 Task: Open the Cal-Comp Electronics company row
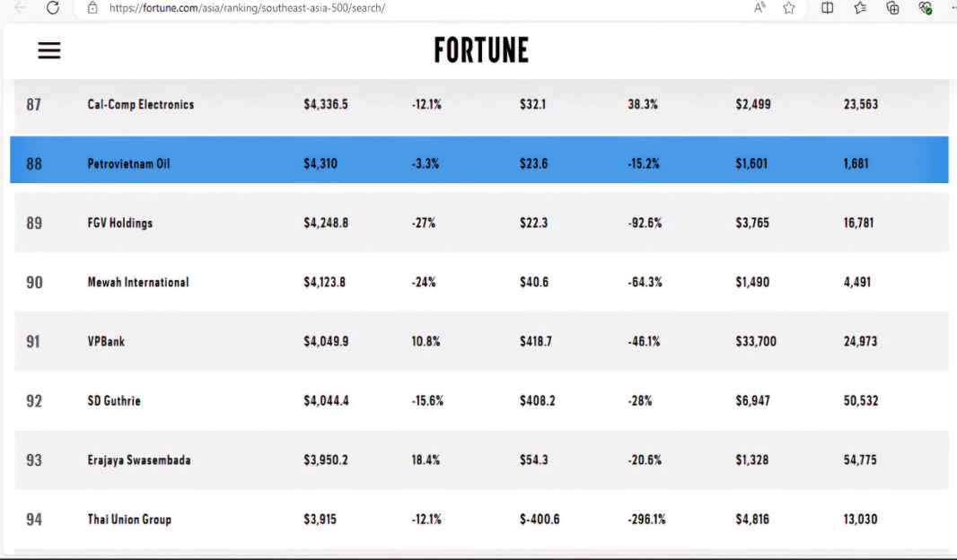pyautogui.click(x=481, y=105)
